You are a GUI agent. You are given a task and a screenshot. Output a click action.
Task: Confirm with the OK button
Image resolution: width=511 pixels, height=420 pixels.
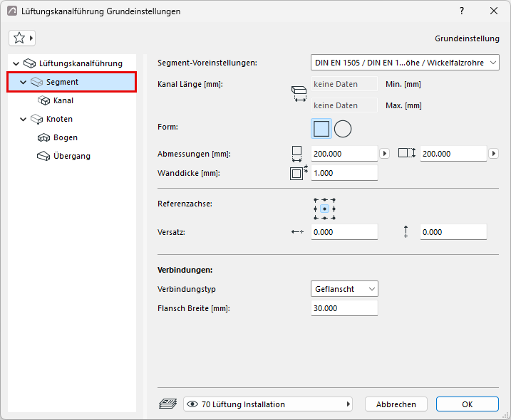468,404
